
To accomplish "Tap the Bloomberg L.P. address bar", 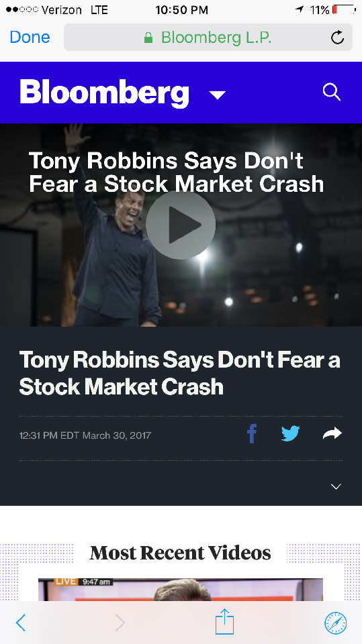I will (x=208, y=38).
